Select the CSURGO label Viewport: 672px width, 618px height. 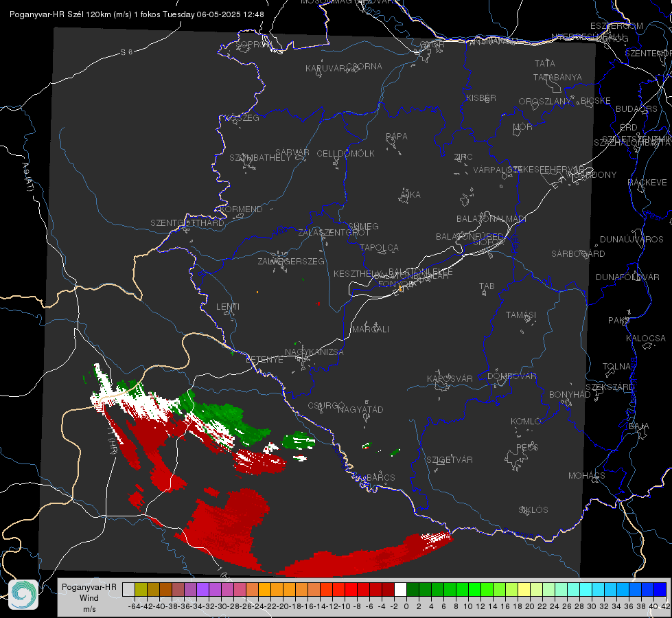coord(326,406)
